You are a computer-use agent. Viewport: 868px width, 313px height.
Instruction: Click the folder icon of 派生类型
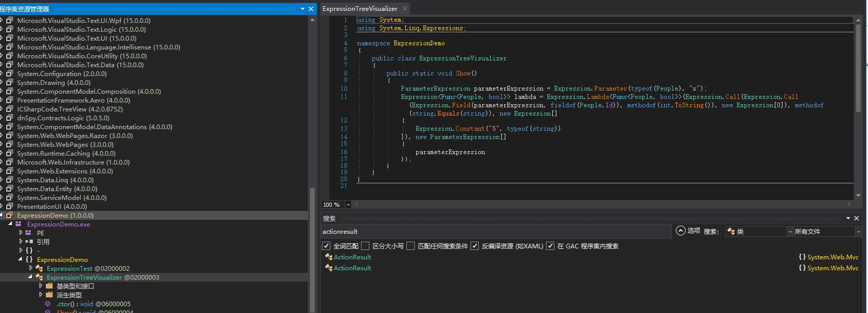point(49,295)
